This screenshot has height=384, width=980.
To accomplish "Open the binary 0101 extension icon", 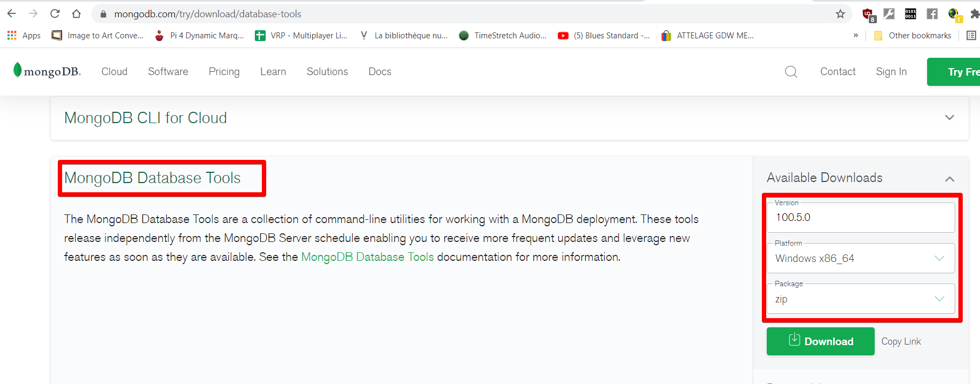I will 910,14.
